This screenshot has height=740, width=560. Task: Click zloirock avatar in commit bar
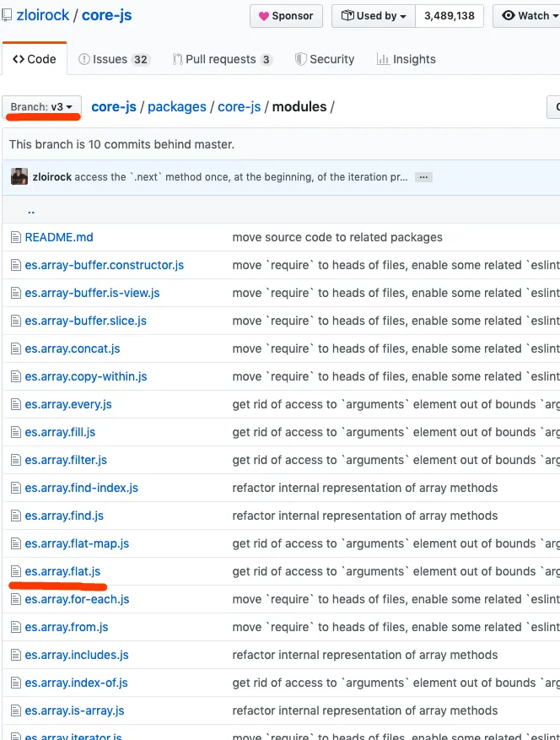coord(19,176)
